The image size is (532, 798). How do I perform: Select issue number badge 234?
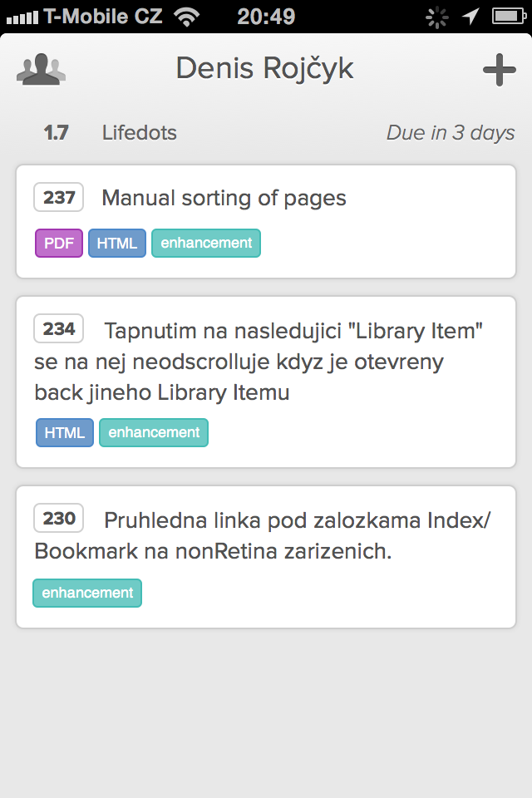click(x=58, y=329)
